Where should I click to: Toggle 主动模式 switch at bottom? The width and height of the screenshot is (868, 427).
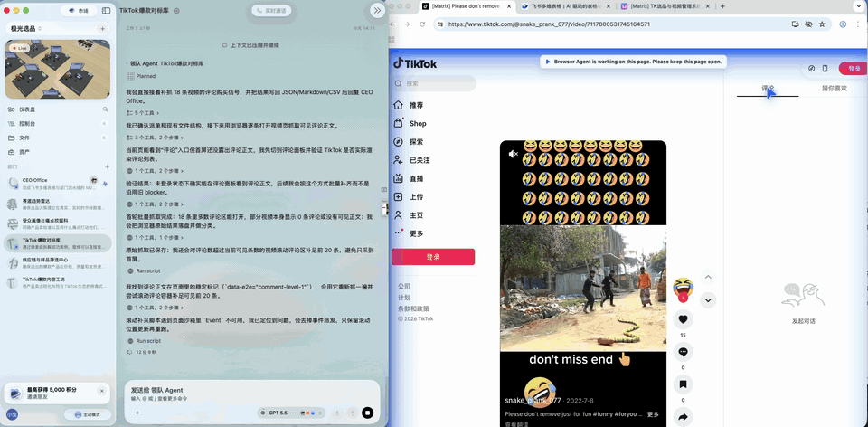88,414
